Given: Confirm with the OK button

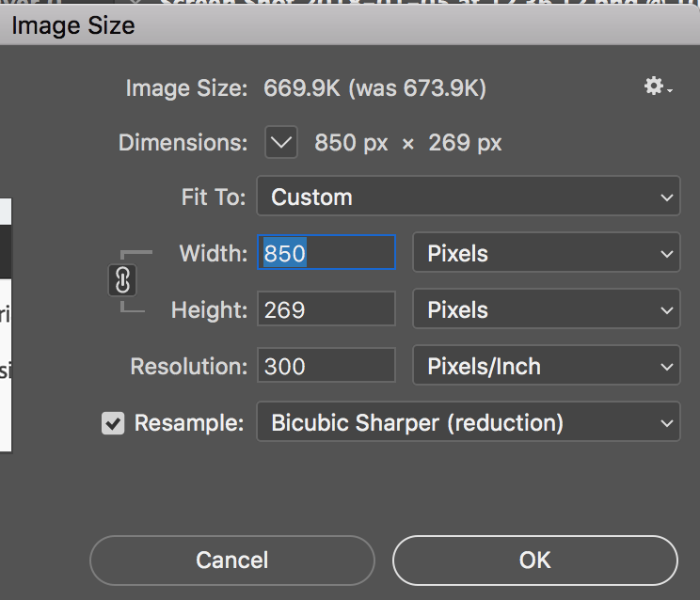Looking at the screenshot, I should point(534,561).
